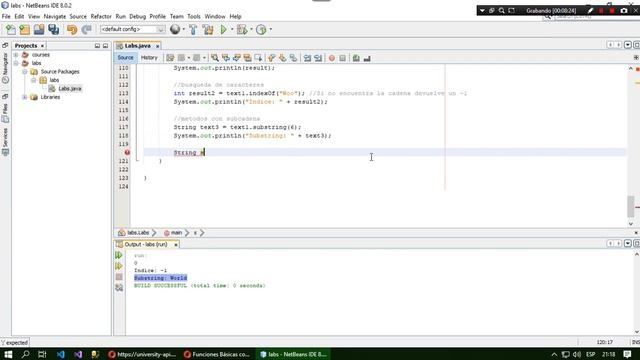Viewport: 640px width, 360px height.
Task: Open the File menu
Action: coord(6,16)
